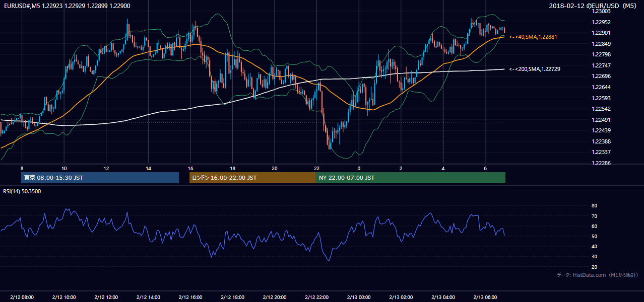This screenshot has height=302, width=644.
Task: Click price axis value 1.22849
Action: tap(601, 44)
